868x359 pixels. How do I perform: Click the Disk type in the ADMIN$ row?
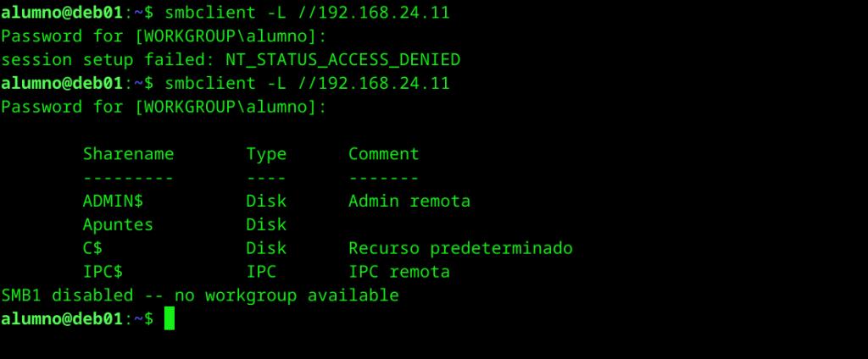(x=266, y=202)
